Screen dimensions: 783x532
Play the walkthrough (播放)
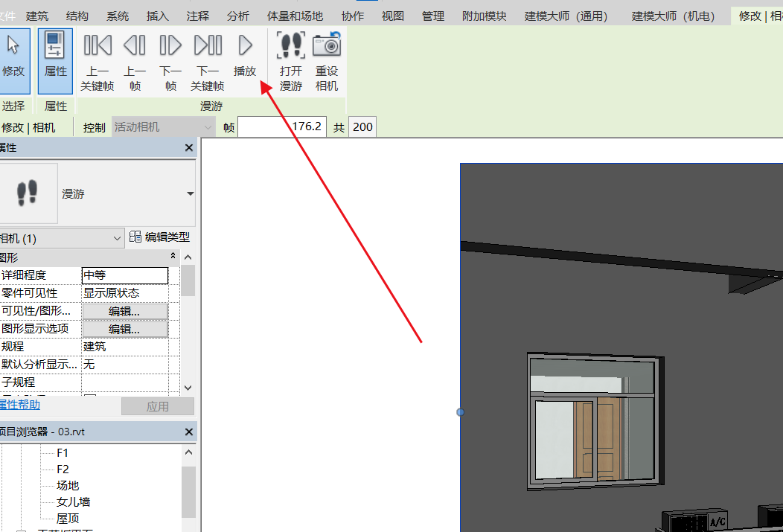(245, 60)
